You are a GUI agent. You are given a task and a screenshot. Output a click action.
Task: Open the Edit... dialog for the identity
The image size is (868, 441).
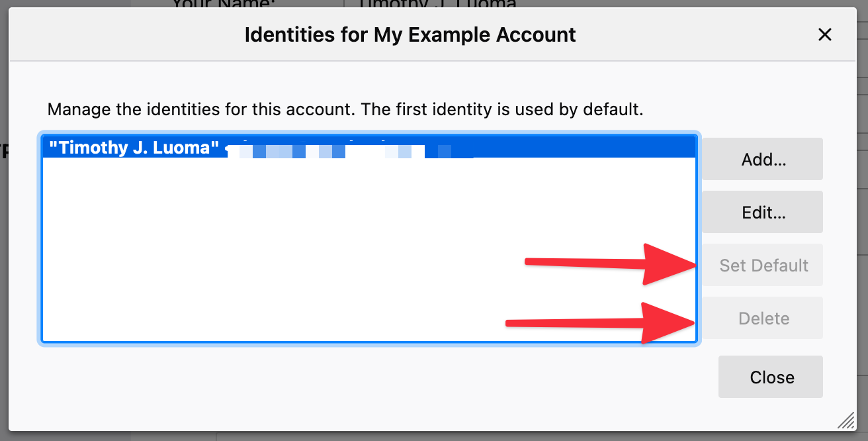(762, 212)
